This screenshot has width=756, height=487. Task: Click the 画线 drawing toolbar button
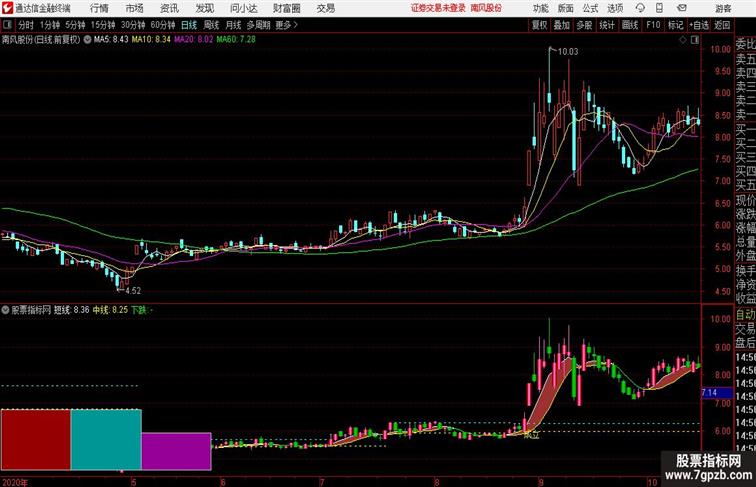[x=630, y=25]
